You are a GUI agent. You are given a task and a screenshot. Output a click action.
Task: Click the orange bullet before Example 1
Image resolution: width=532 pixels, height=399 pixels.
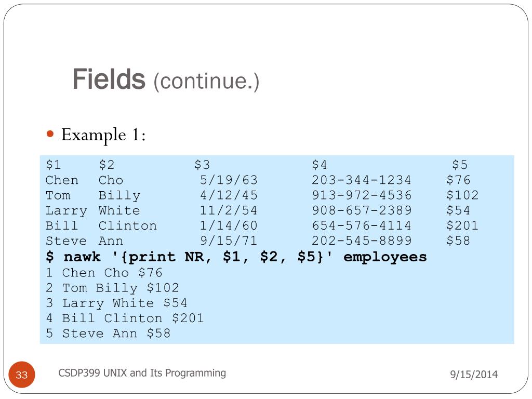(50, 134)
